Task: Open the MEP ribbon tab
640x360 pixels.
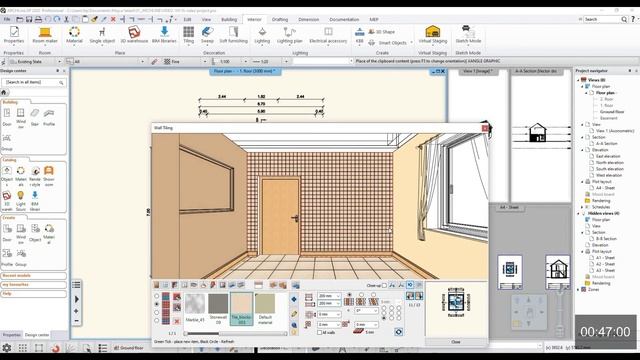Action: coord(374,20)
